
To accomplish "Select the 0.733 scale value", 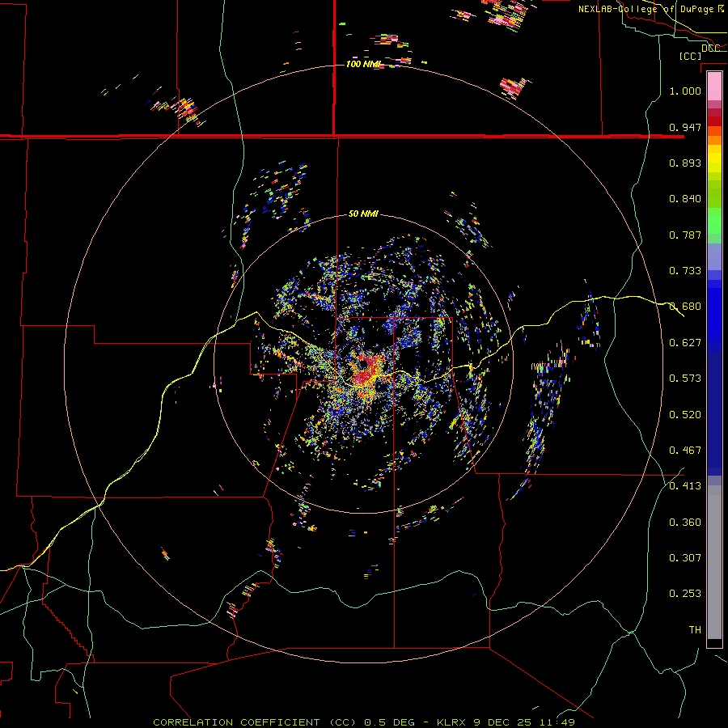I will [685, 271].
